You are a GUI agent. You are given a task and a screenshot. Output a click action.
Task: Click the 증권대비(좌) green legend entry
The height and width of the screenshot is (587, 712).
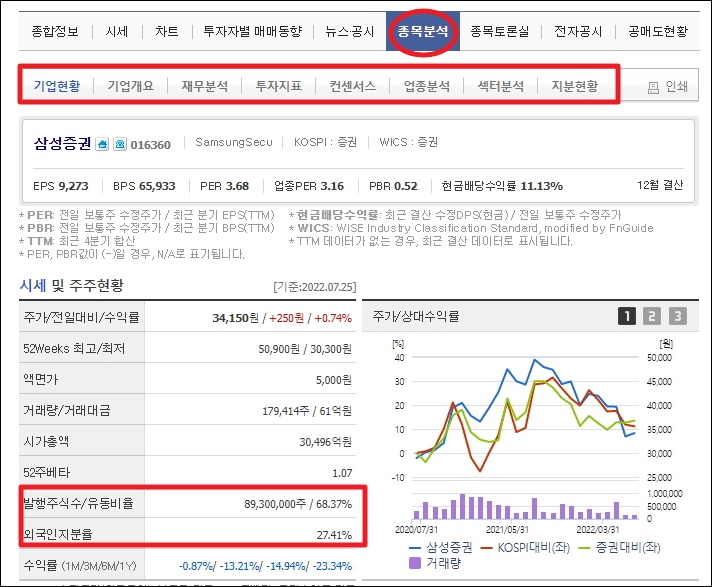[619, 548]
